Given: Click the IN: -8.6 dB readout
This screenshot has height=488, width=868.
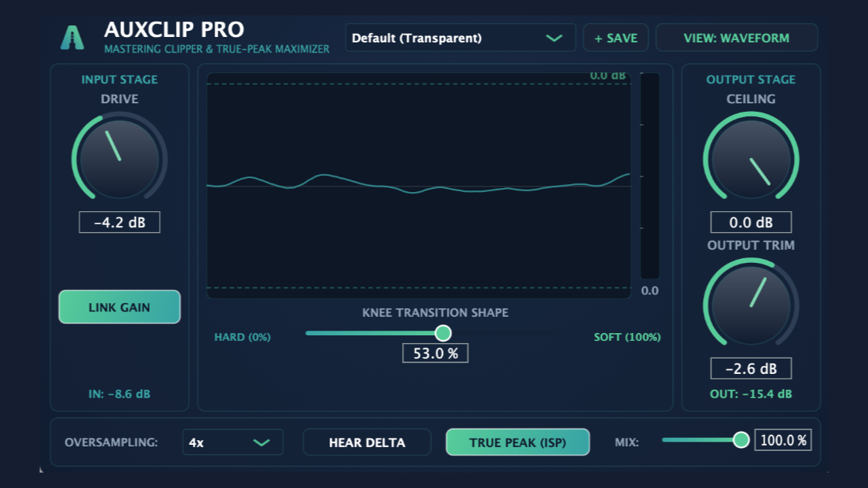Looking at the screenshot, I should tap(120, 394).
